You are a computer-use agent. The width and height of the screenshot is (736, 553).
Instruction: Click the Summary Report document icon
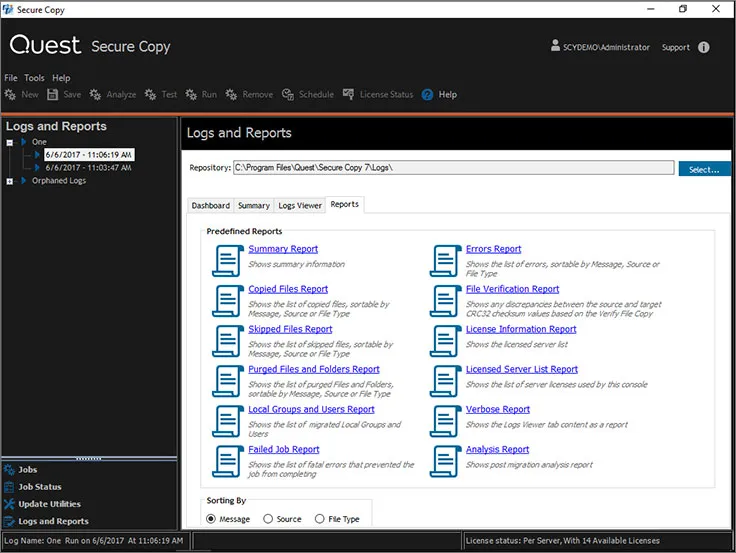point(228,261)
